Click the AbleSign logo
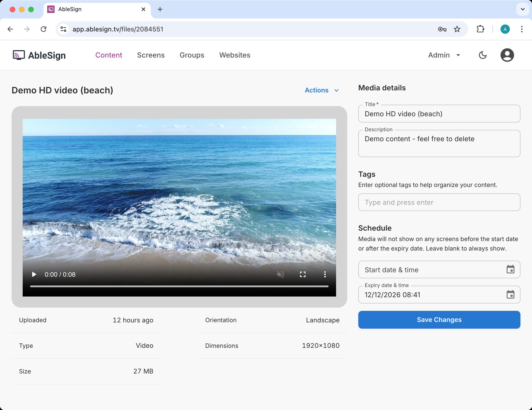 [39, 55]
